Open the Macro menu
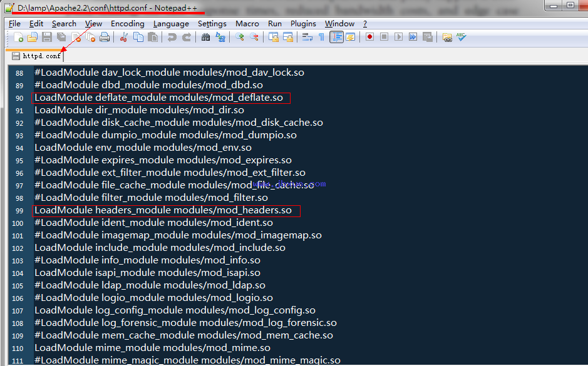 [x=247, y=24]
